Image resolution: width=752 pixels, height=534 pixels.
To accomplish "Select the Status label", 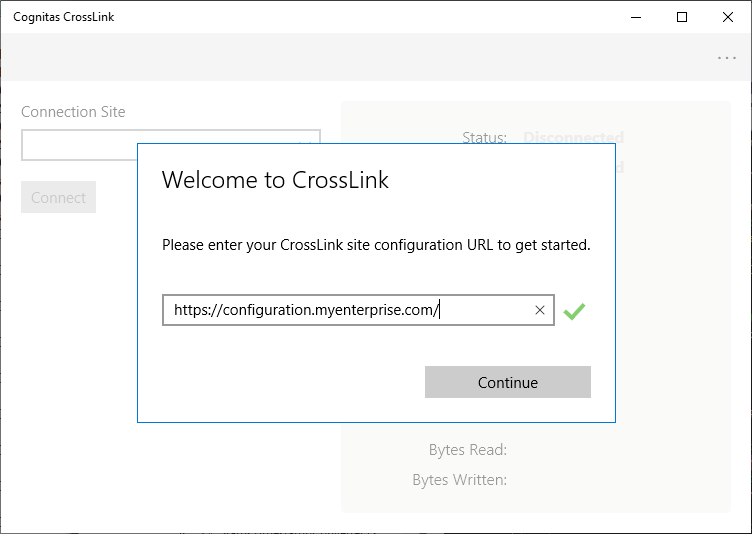I will coord(484,137).
